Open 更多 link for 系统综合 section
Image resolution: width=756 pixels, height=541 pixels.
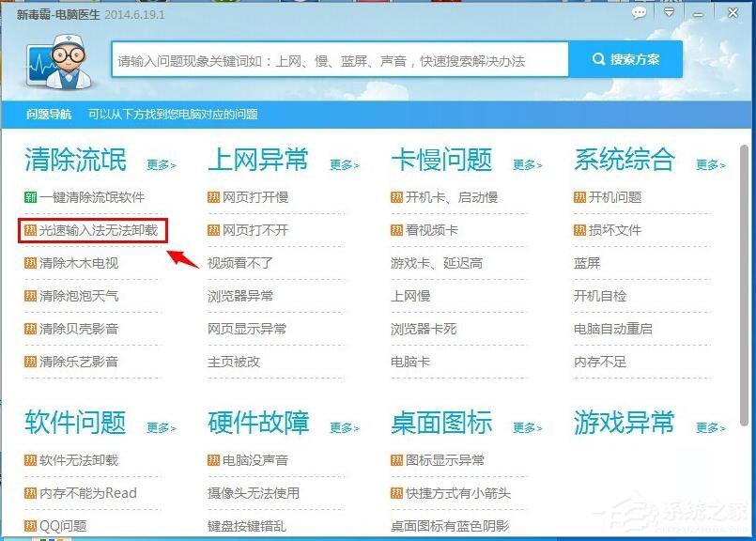[710, 163]
